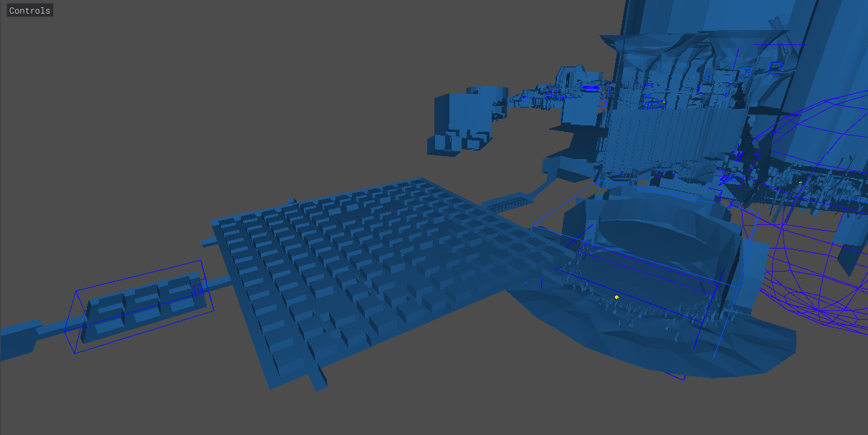The width and height of the screenshot is (868, 435).
Task: Open the Controls panel
Action: click(x=29, y=11)
